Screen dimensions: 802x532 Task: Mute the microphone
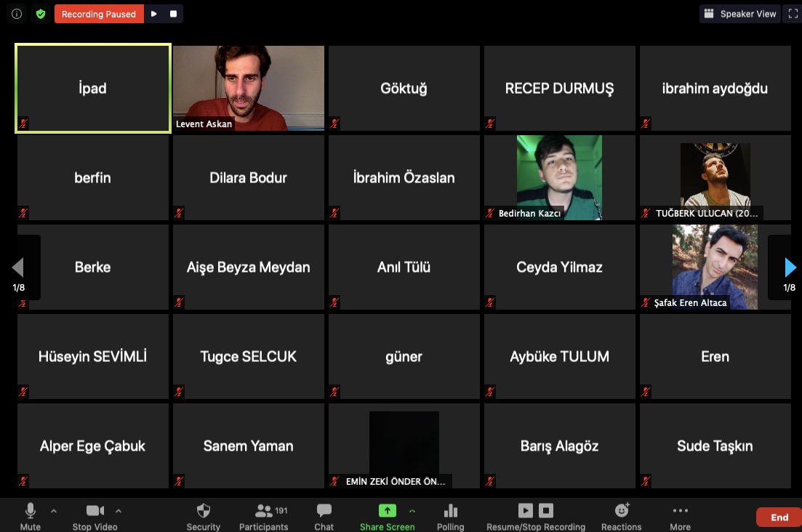click(x=31, y=517)
